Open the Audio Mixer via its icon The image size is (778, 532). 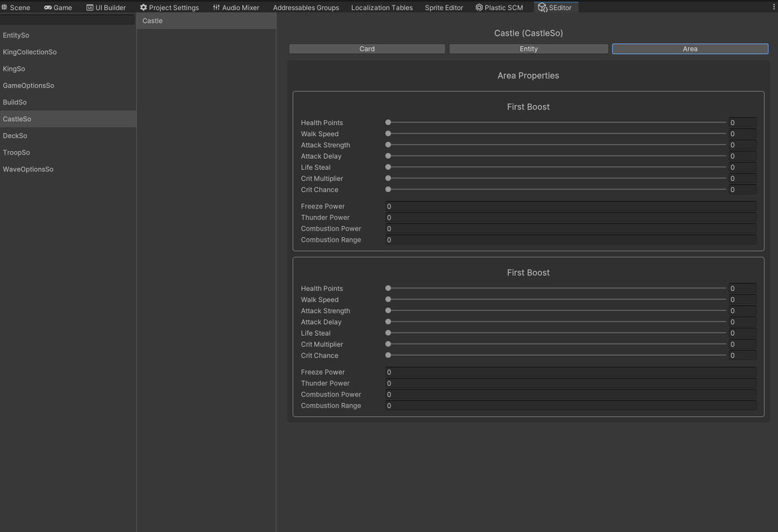(218, 7)
